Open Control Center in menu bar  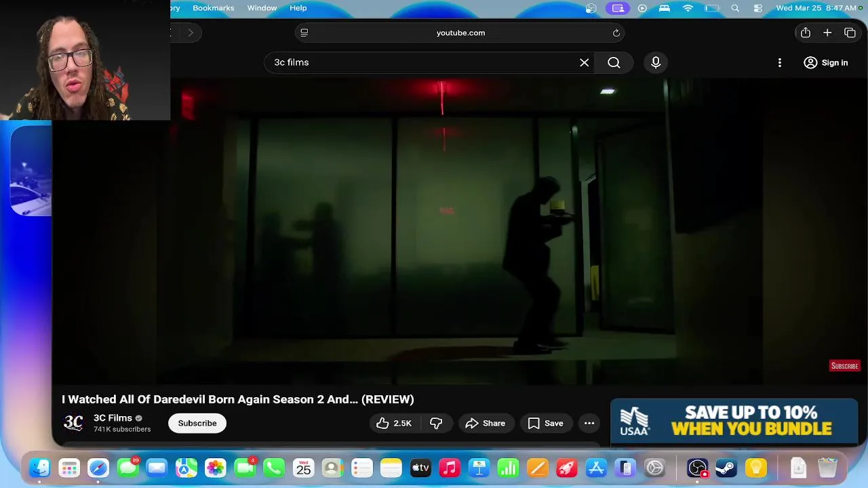click(x=758, y=8)
